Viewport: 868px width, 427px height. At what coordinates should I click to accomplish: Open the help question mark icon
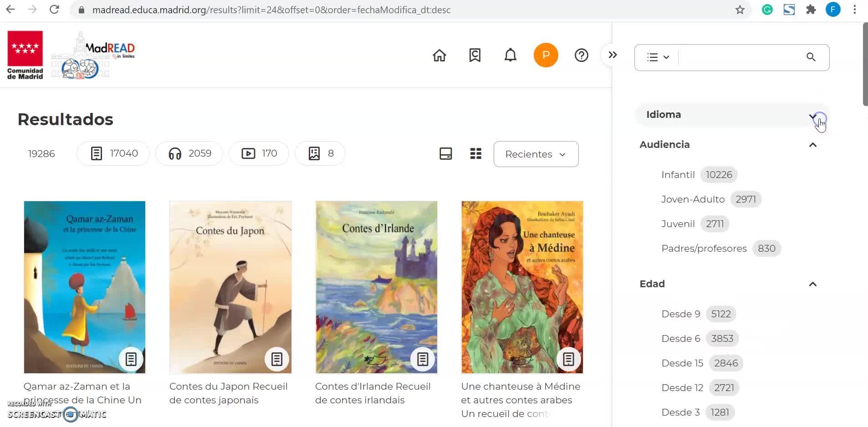(x=581, y=56)
